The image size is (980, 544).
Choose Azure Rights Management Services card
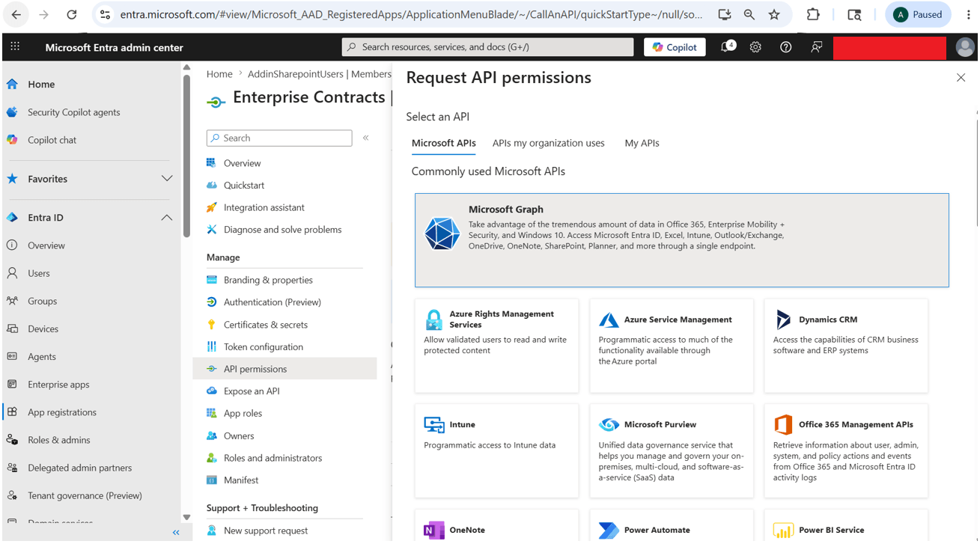pyautogui.click(x=496, y=346)
